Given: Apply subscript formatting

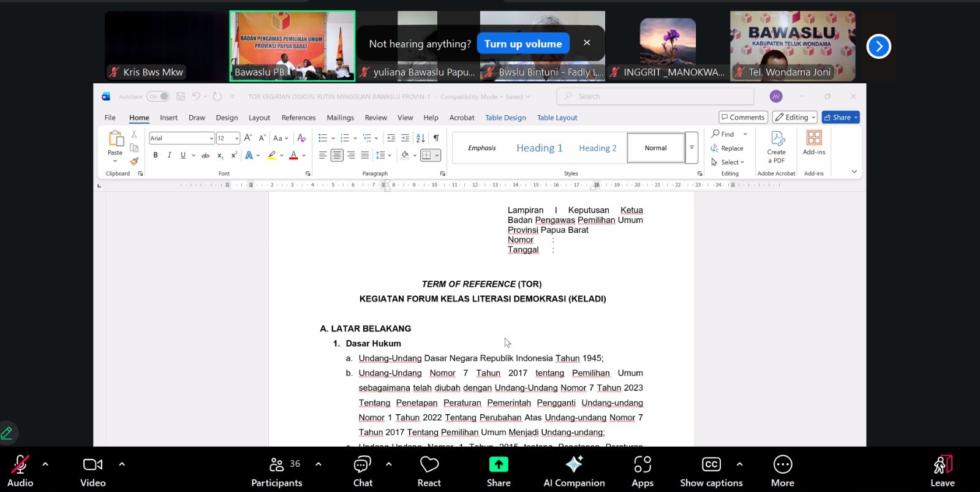Looking at the screenshot, I should coord(221,156).
